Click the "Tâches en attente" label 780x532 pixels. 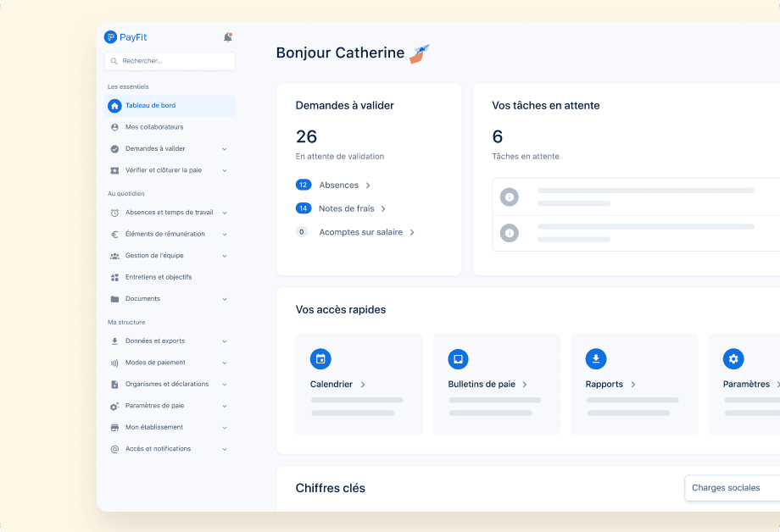[x=526, y=157]
